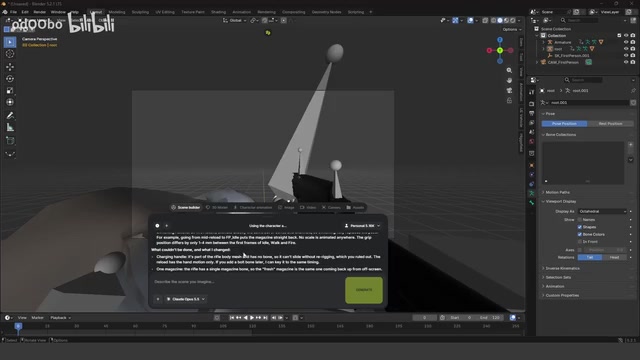The image size is (640, 360).
Task: Expand the Custom Properties panel
Action: [561, 296]
